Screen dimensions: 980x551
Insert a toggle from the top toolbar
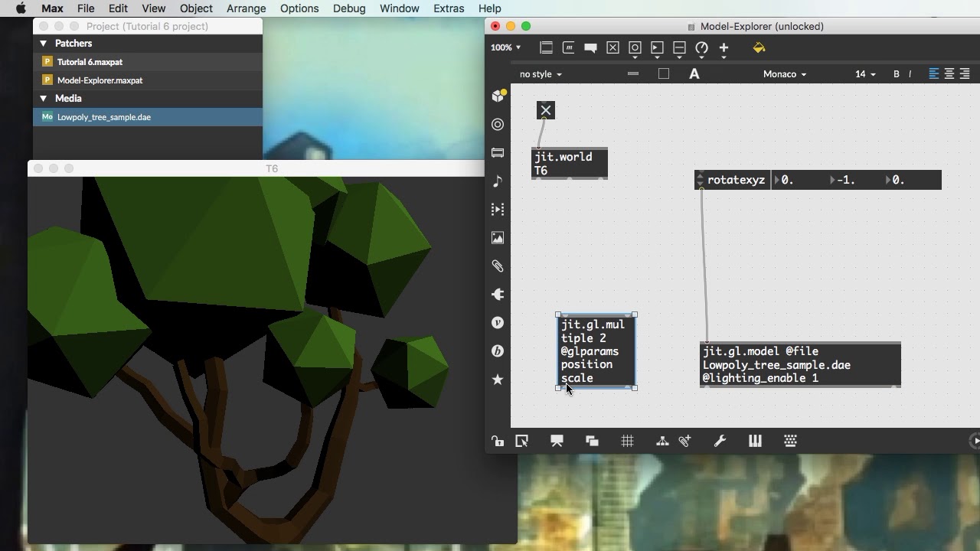pyautogui.click(x=612, y=47)
